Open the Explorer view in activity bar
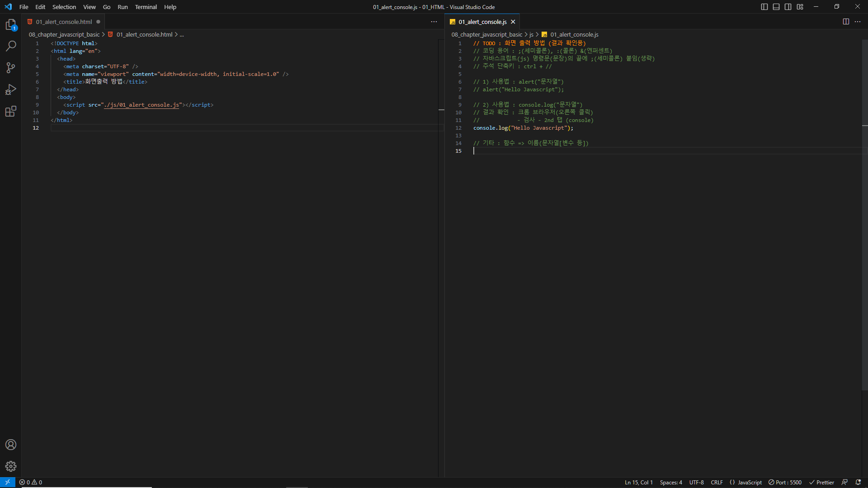 (11, 24)
